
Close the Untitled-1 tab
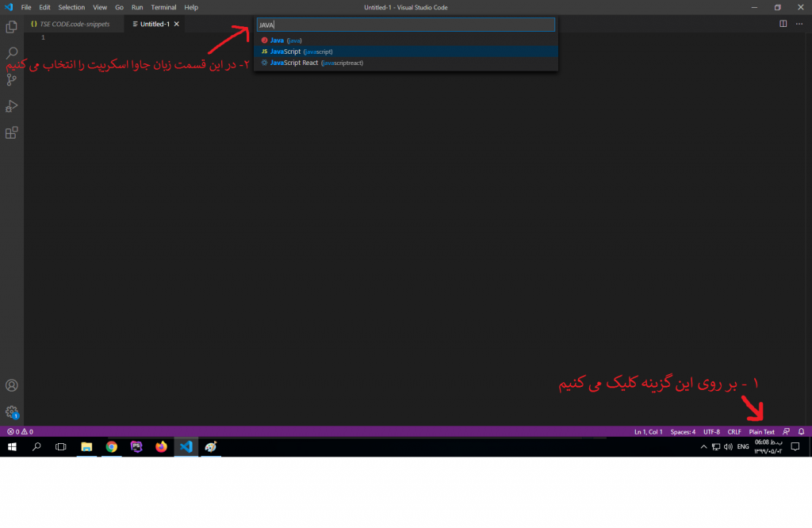(177, 24)
